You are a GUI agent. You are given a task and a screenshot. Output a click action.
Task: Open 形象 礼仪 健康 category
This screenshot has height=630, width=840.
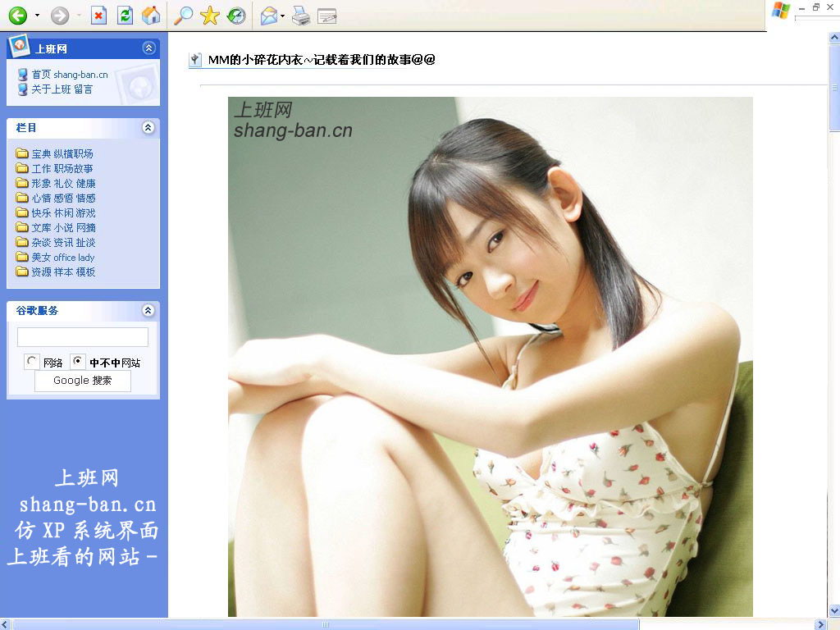pos(63,183)
